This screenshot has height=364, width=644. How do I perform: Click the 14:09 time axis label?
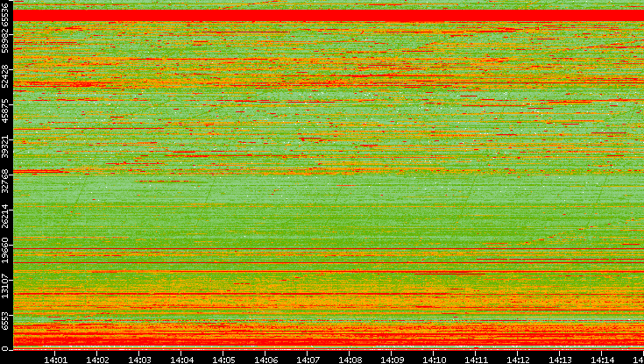[x=392, y=360]
